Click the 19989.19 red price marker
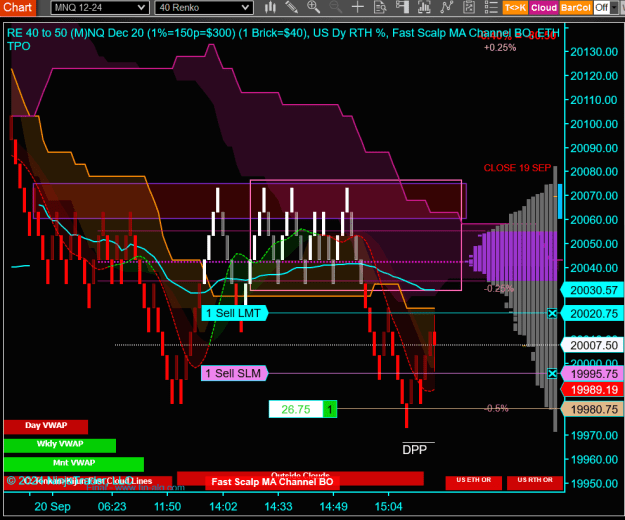Image resolution: width=625 pixels, height=520 pixels. 593,390
